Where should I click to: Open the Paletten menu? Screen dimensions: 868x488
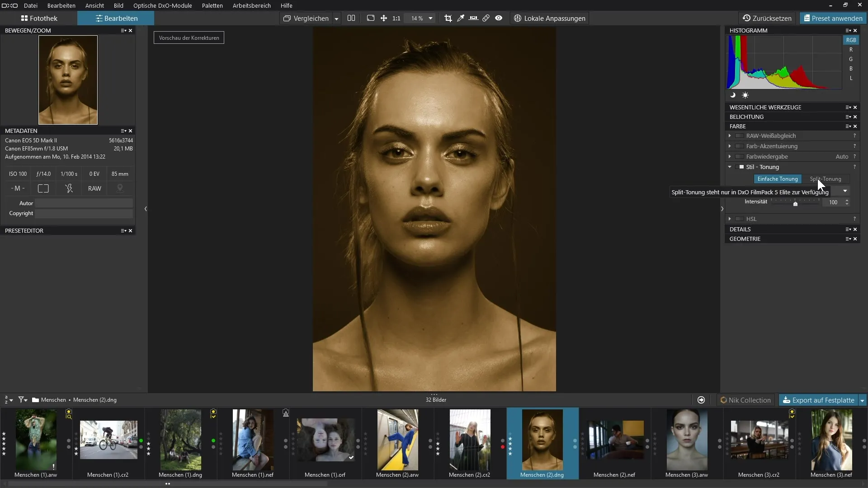click(212, 5)
